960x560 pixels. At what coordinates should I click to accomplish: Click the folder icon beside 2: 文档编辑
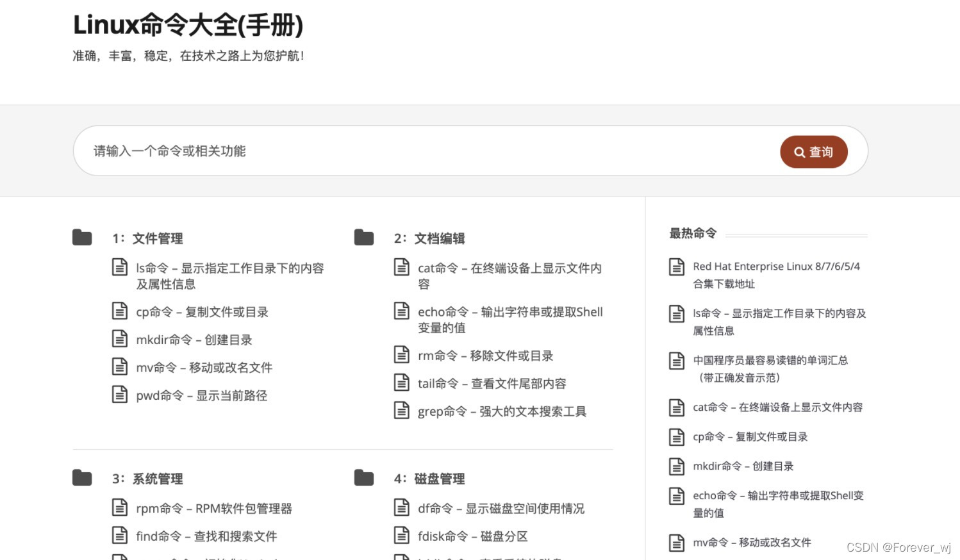[x=364, y=238]
